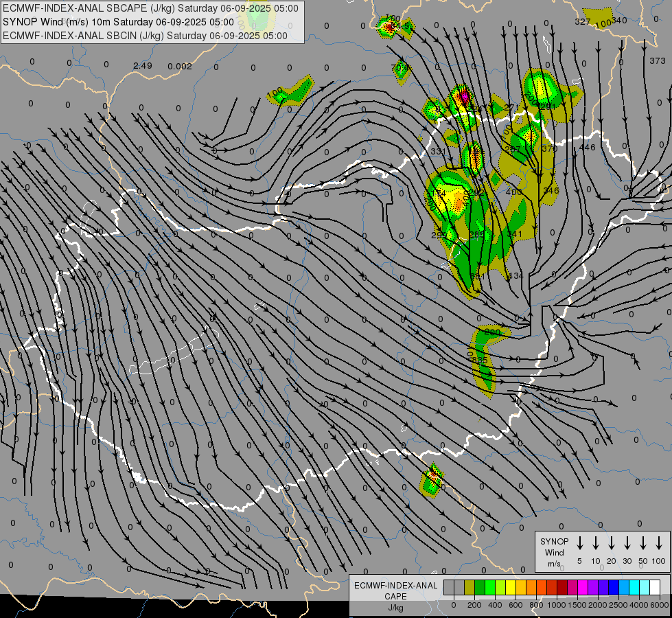The height and width of the screenshot is (618, 672).
Task: Click the 4000 tick label in legend
Action: (638, 605)
